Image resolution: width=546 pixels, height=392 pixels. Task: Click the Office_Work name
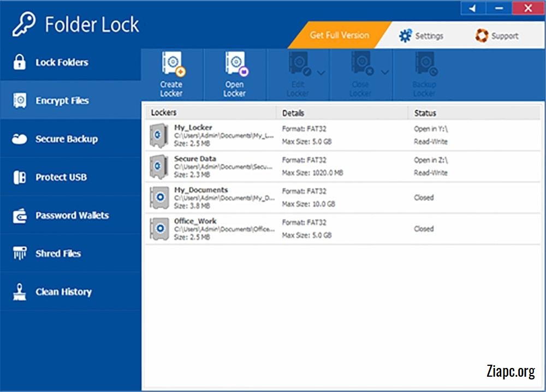tap(195, 221)
